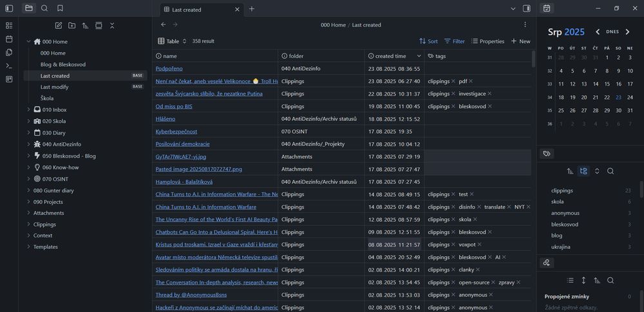Screen dimensions: 644x312
Task: Open more options three-dot menu
Action: coord(525,24)
